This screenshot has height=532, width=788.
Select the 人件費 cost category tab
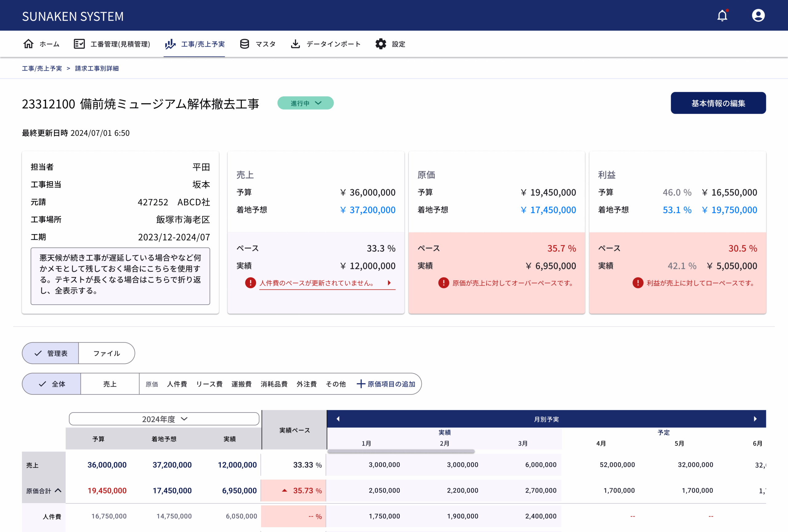pyautogui.click(x=177, y=384)
